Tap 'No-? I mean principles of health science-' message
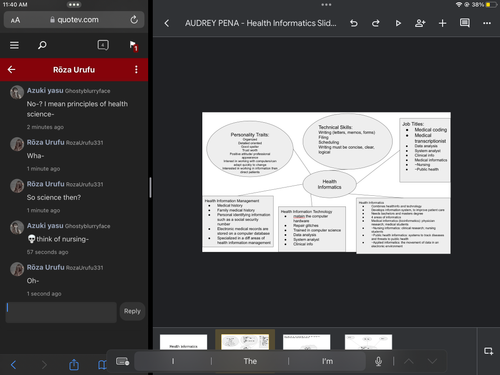500x375 pixels. click(77, 109)
